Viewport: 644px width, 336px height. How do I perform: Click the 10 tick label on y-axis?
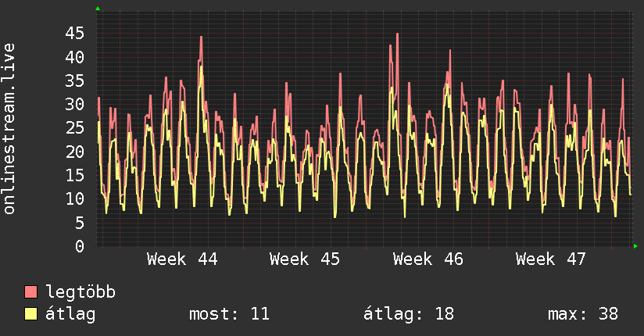point(75,199)
